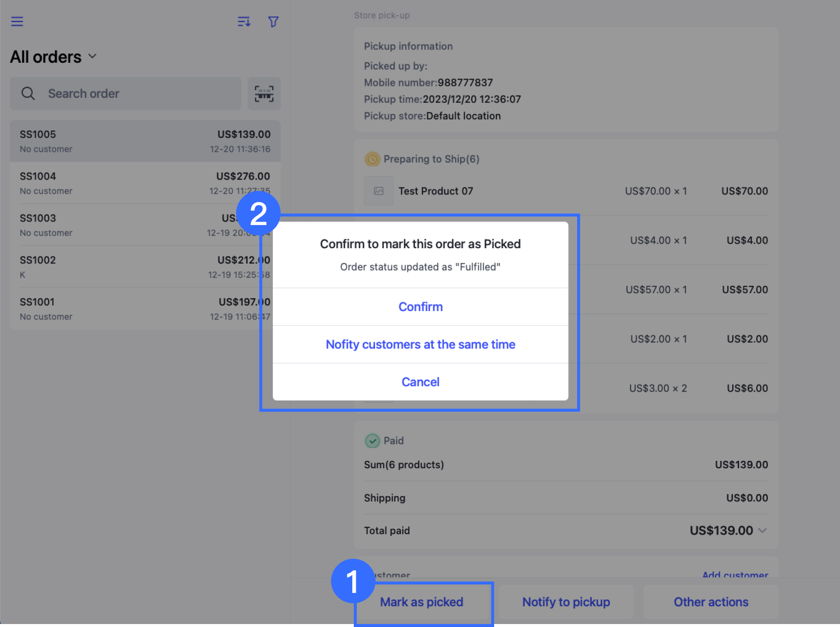Click the US$276.00 amount of SS1004
Viewport: 840px width, 627px height.
pyautogui.click(x=243, y=176)
